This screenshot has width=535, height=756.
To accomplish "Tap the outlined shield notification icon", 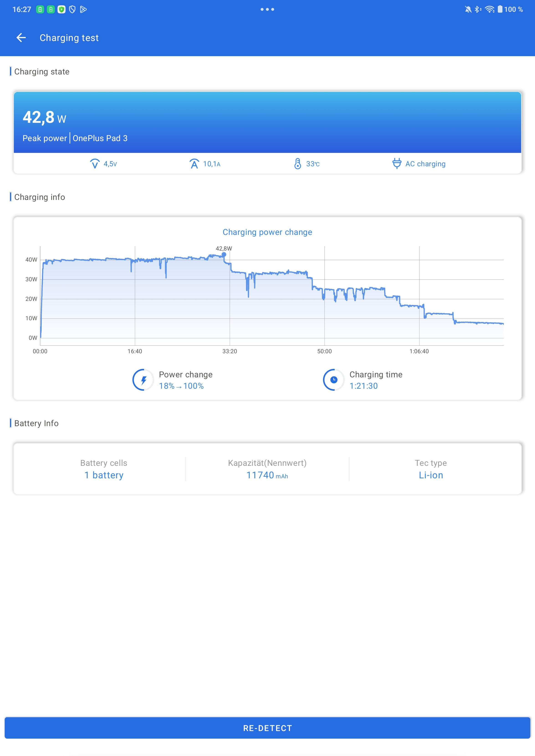I will point(72,9).
